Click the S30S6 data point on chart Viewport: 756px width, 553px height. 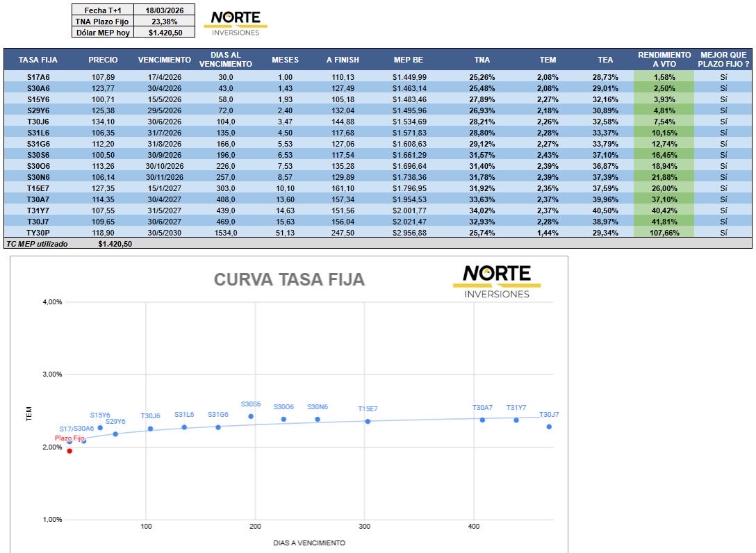[251, 416]
